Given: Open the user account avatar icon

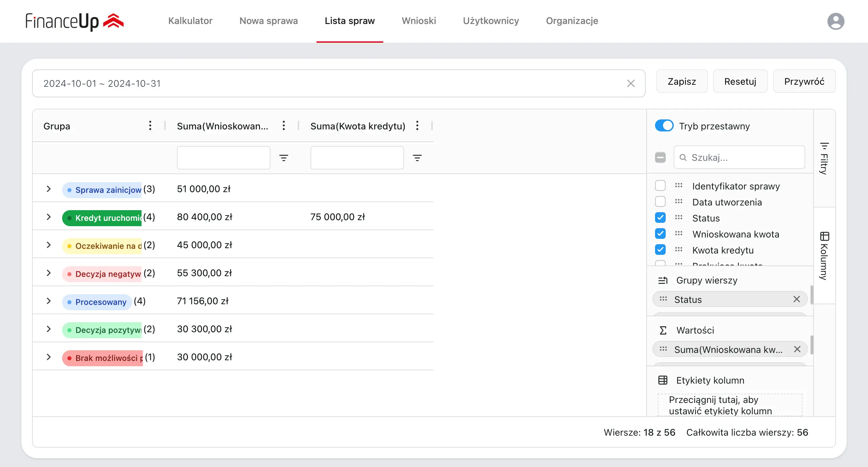Looking at the screenshot, I should point(836,21).
